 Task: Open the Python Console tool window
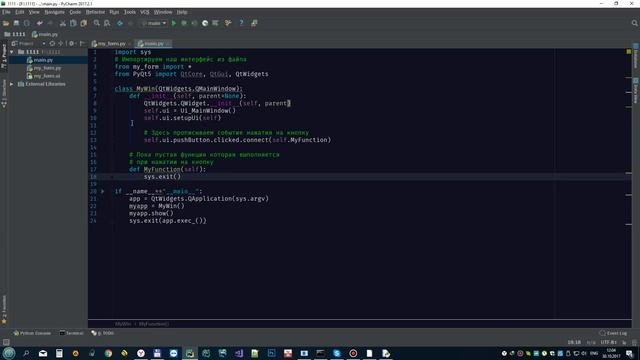[x=32, y=333]
